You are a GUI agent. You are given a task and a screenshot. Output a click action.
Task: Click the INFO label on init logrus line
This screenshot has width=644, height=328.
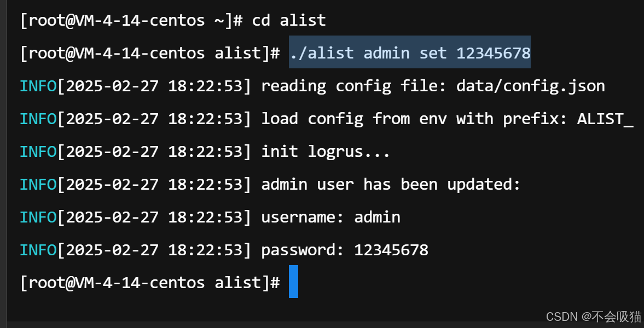pyautogui.click(x=38, y=151)
